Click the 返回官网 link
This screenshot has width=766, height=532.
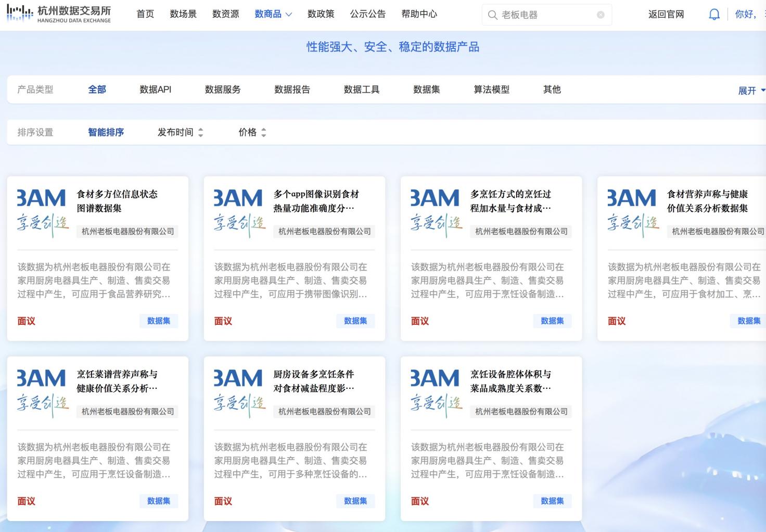[x=666, y=15]
